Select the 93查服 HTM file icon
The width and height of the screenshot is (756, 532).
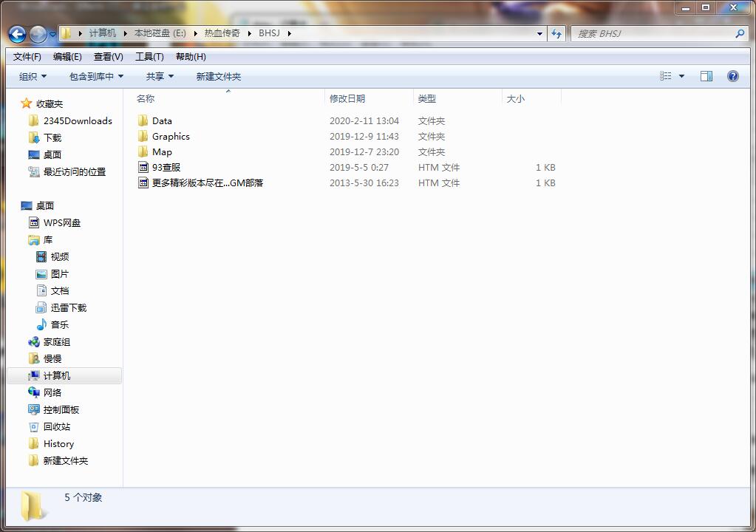(143, 168)
